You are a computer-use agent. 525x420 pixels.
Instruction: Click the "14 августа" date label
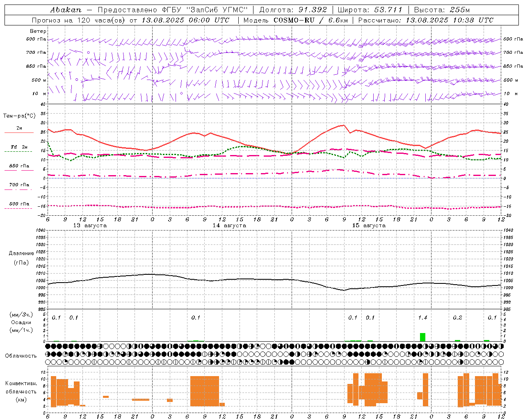click(x=229, y=226)
